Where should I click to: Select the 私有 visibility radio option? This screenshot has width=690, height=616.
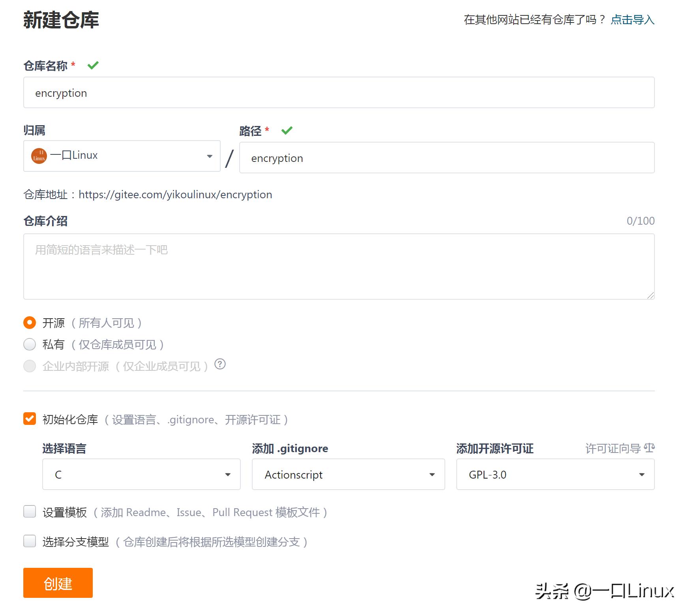[x=30, y=344]
